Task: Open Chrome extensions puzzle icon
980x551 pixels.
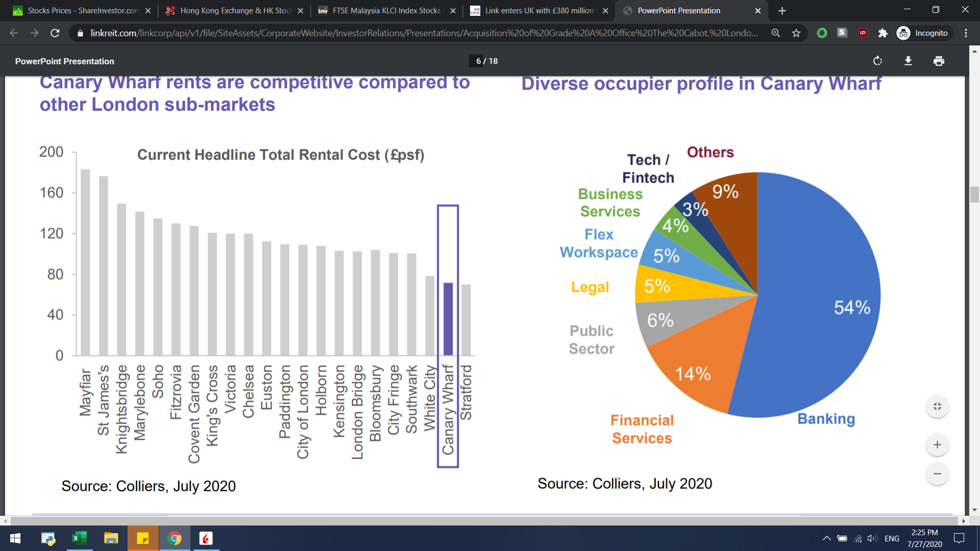Action: [883, 33]
